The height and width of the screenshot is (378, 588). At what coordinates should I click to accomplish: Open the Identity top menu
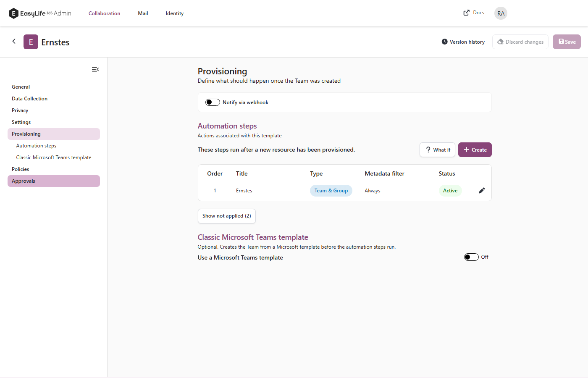(174, 13)
